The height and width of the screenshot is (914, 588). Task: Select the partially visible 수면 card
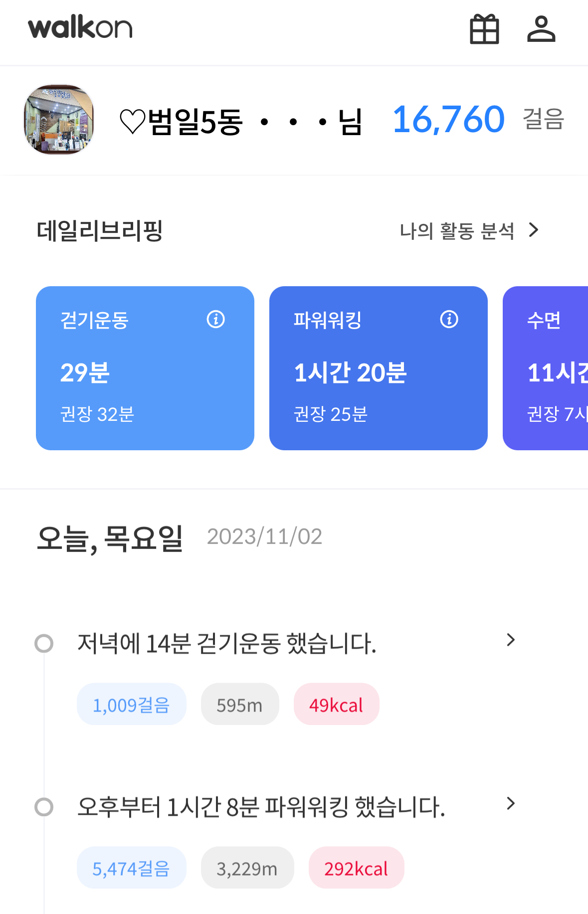(x=546, y=369)
